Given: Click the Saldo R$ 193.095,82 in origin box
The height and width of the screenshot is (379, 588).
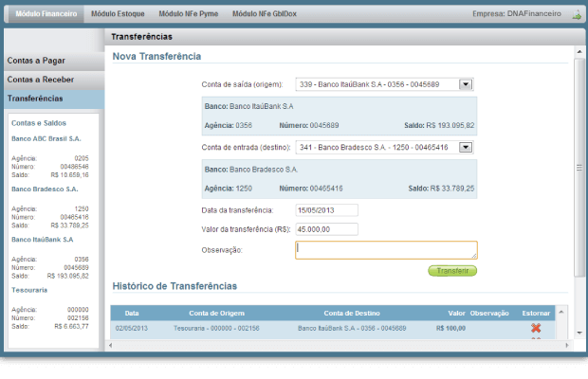Looking at the screenshot, I should (x=439, y=125).
